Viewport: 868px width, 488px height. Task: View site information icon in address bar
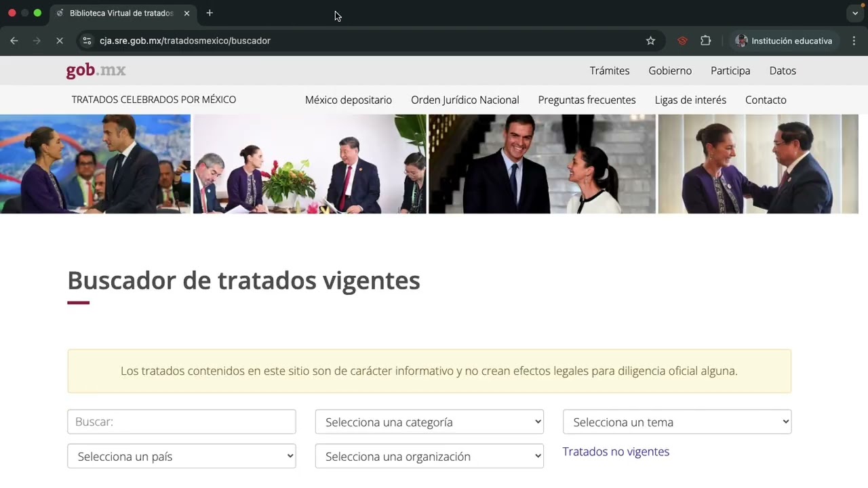pyautogui.click(x=87, y=41)
